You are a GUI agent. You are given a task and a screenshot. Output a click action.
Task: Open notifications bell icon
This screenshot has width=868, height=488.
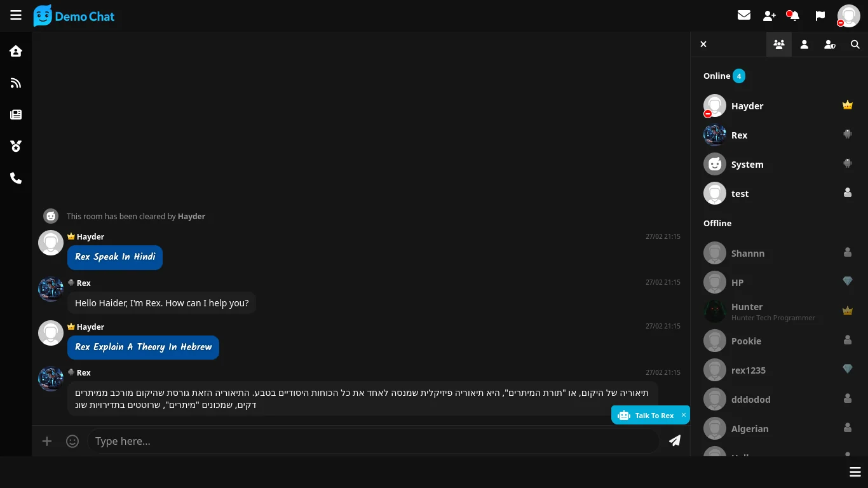794,16
